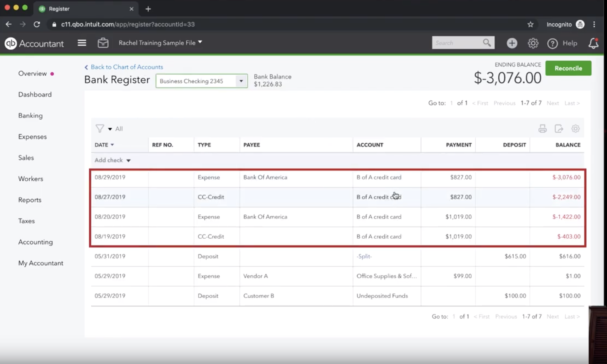
Task: Open My Accountant in the left navigation
Action: tap(41, 263)
